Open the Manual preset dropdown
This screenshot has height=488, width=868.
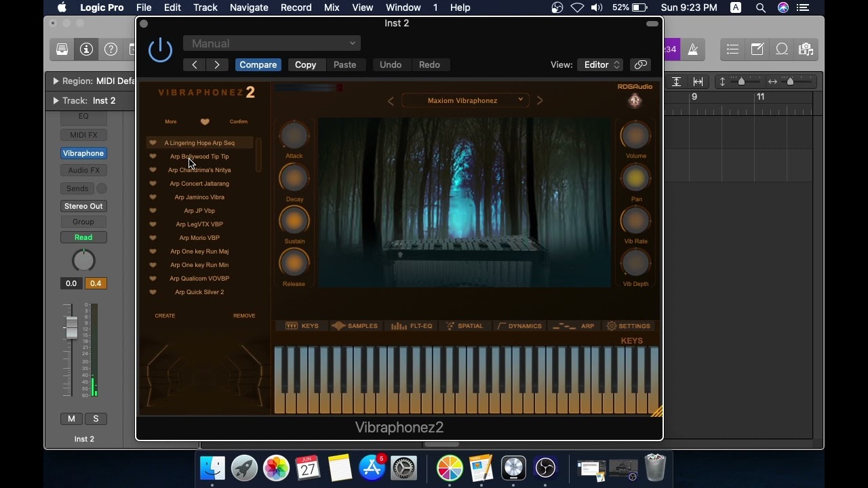tap(271, 43)
